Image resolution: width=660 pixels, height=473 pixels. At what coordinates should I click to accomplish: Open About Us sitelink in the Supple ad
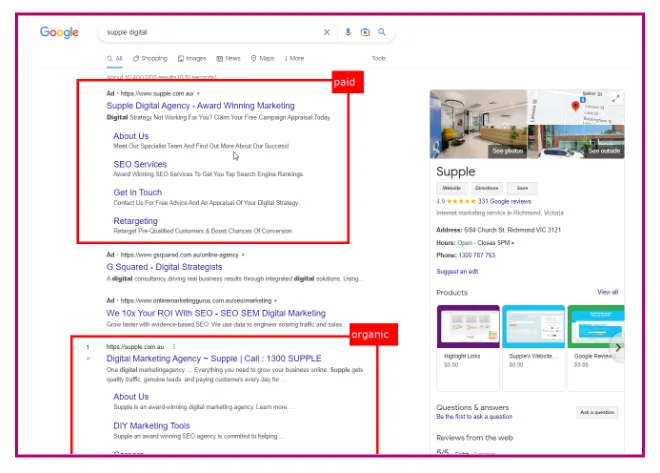tap(131, 136)
